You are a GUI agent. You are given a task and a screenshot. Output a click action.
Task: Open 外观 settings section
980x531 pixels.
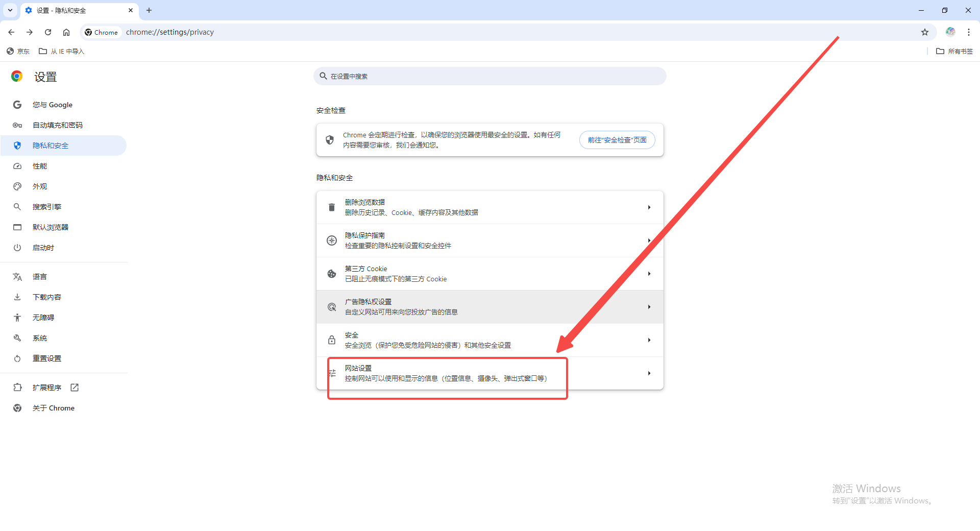tap(64, 186)
